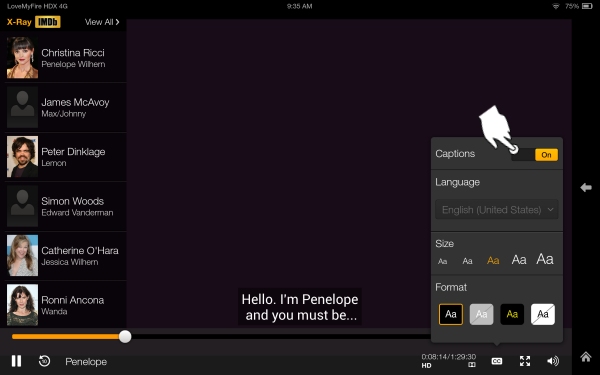Select Christina Ricci cast name

(73, 53)
